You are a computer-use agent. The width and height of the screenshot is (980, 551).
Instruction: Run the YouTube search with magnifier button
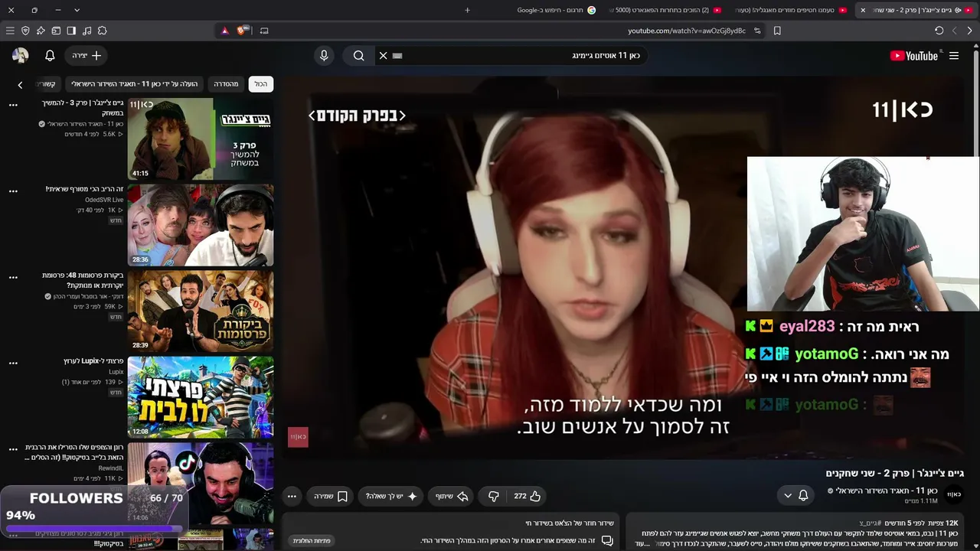coord(358,56)
